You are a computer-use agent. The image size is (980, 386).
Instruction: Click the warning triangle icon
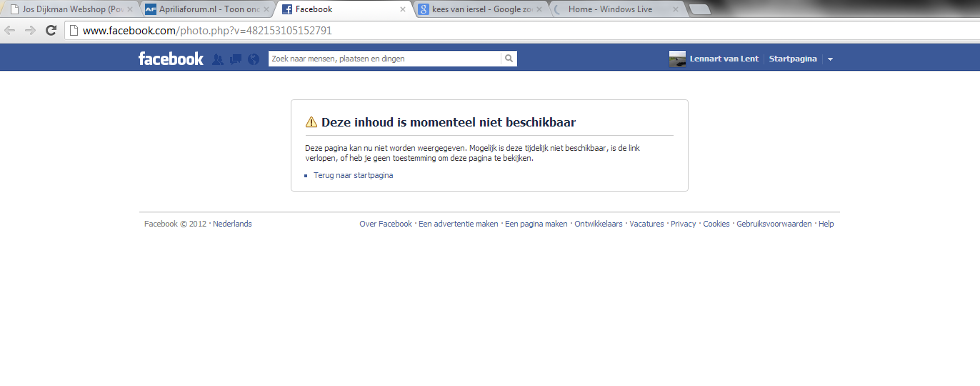point(311,122)
